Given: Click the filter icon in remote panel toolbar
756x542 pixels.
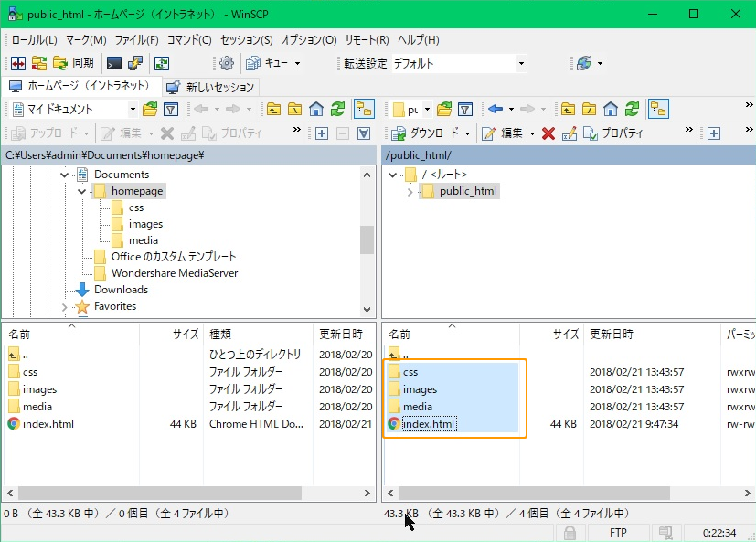Looking at the screenshot, I should point(465,110).
